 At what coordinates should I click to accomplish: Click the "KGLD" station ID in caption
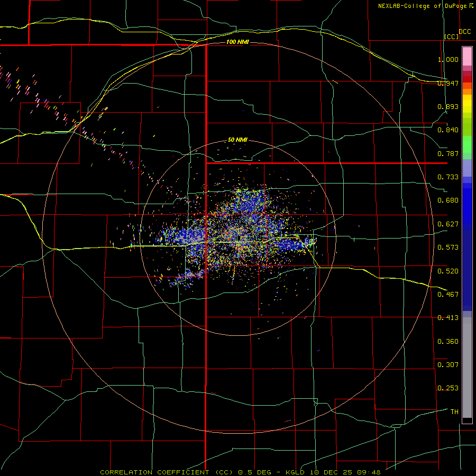tap(296, 472)
